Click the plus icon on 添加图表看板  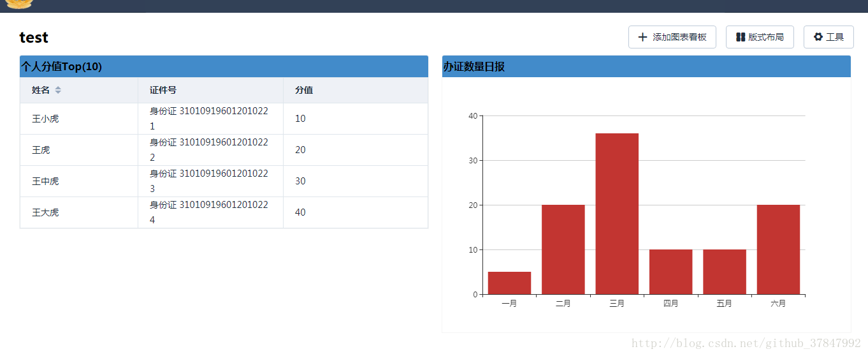(642, 37)
